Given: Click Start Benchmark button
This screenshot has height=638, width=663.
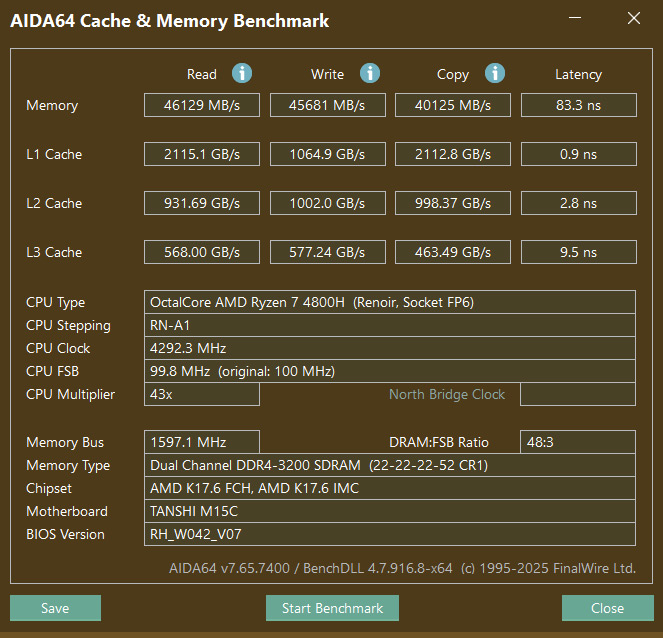Looking at the screenshot, I should click(x=332, y=608).
